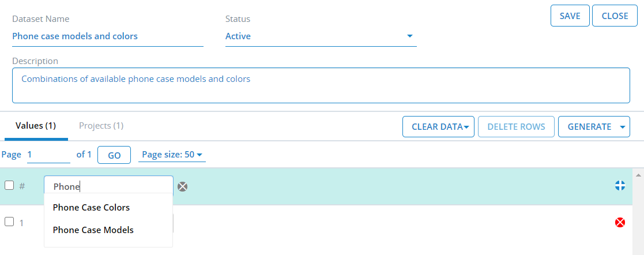Click the Description text area
The image size is (644, 255).
(x=321, y=85)
